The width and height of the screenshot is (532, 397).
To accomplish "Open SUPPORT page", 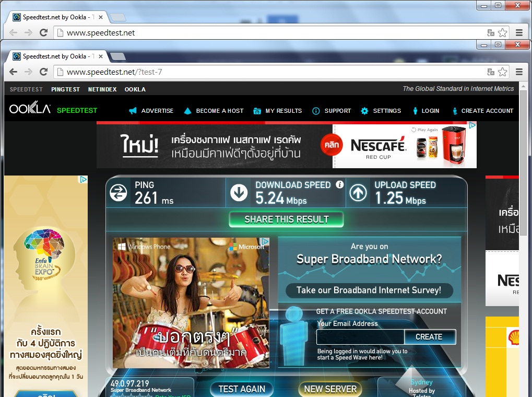I will [x=338, y=111].
